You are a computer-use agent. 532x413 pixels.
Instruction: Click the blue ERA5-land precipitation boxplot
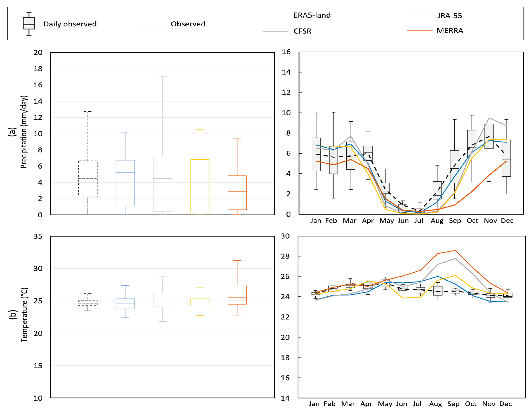(125, 183)
